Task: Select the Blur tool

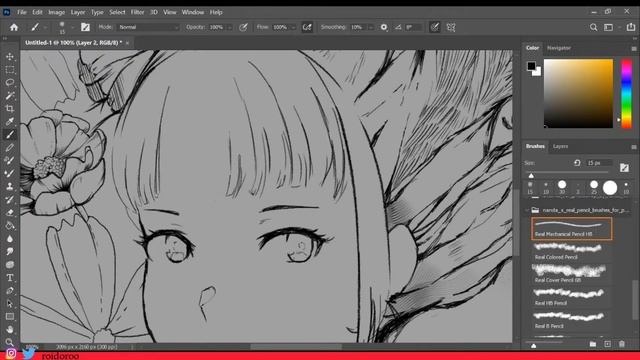Action: tap(10, 238)
